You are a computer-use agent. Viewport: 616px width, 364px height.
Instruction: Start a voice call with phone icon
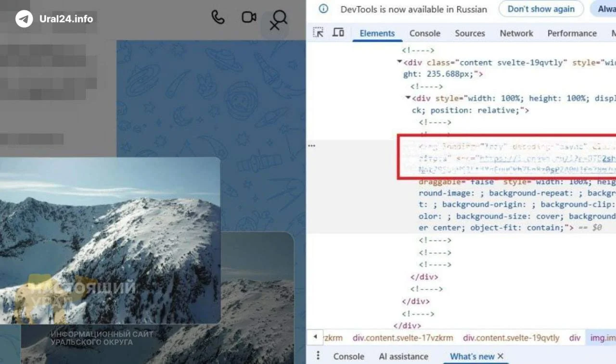pos(218,17)
